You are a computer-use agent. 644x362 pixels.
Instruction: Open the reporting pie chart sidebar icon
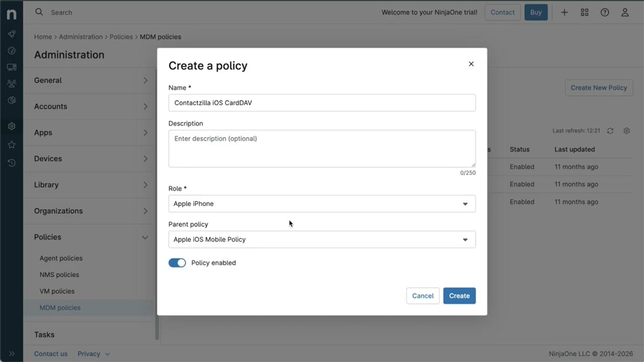pyautogui.click(x=12, y=100)
